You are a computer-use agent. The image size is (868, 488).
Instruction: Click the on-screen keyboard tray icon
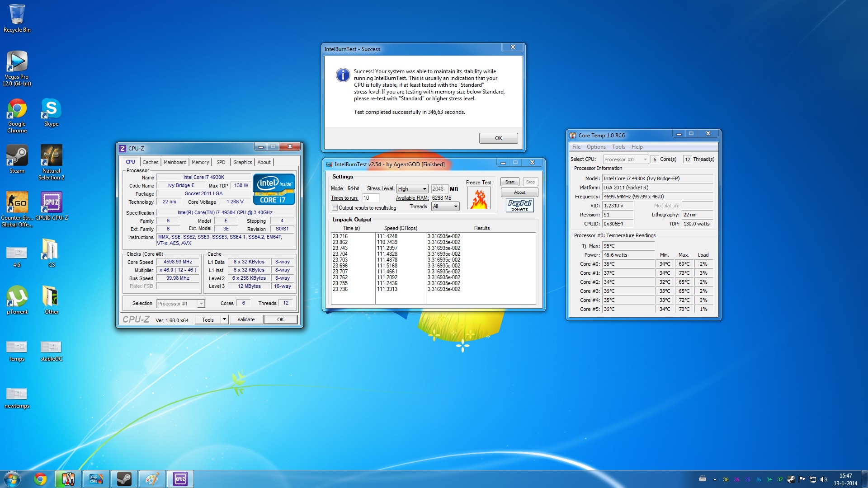(x=703, y=479)
